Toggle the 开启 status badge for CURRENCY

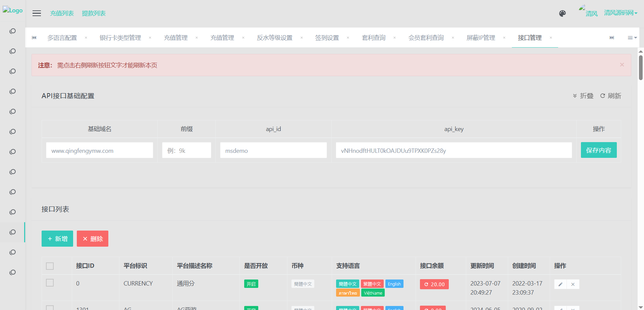coord(251,284)
